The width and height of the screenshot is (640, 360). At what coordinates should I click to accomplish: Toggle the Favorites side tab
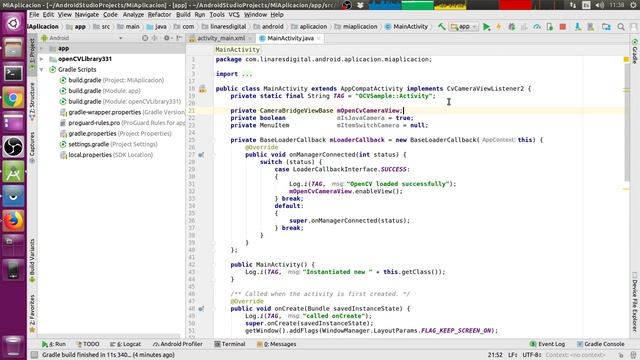coord(32,313)
